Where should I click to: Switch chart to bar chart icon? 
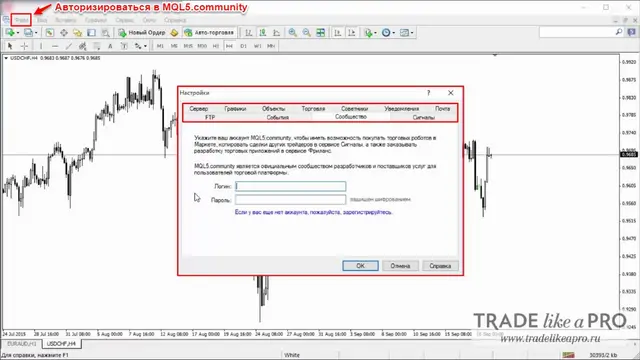pyautogui.click(x=248, y=33)
